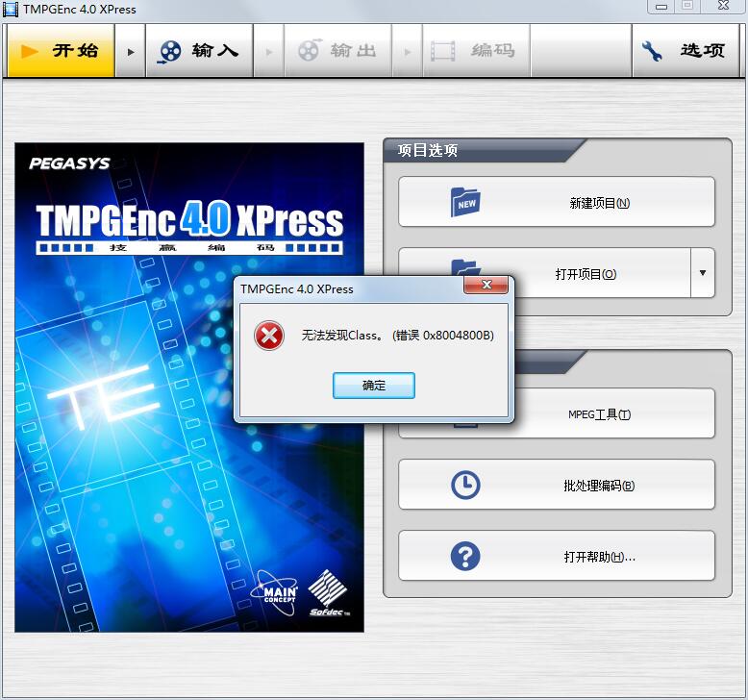The image size is (748, 700).
Task: Click the PEGASYS logo text
Action: coord(69,163)
